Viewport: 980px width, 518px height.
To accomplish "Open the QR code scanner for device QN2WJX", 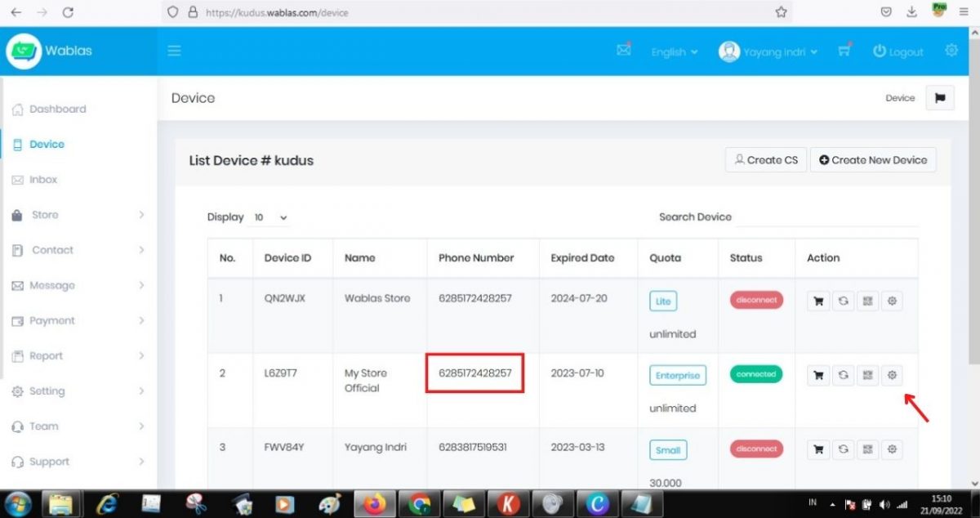I will (867, 301).
